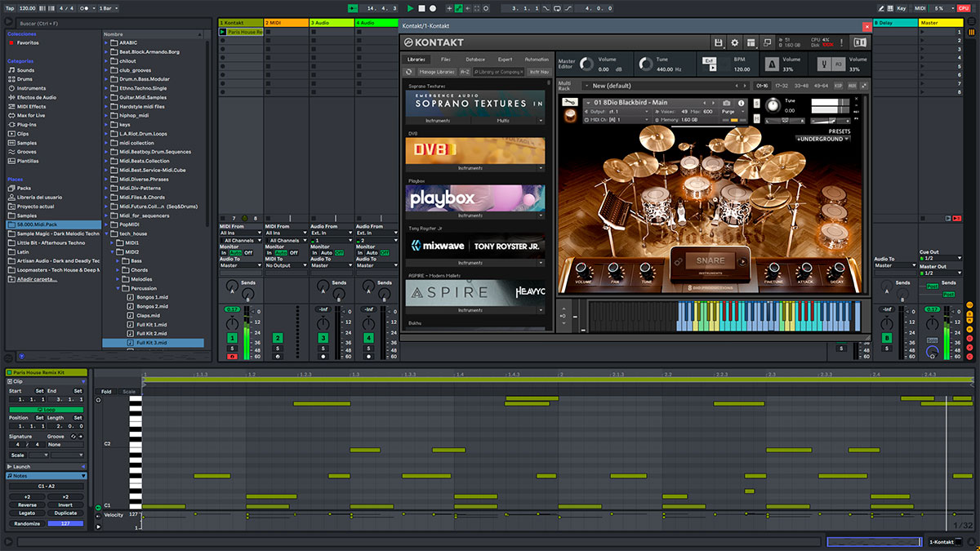Viewport: 980px width, 551px height.
Task: Select Full Kit 3.mid file
Action: pyautogui.click(x=152, y=343)
